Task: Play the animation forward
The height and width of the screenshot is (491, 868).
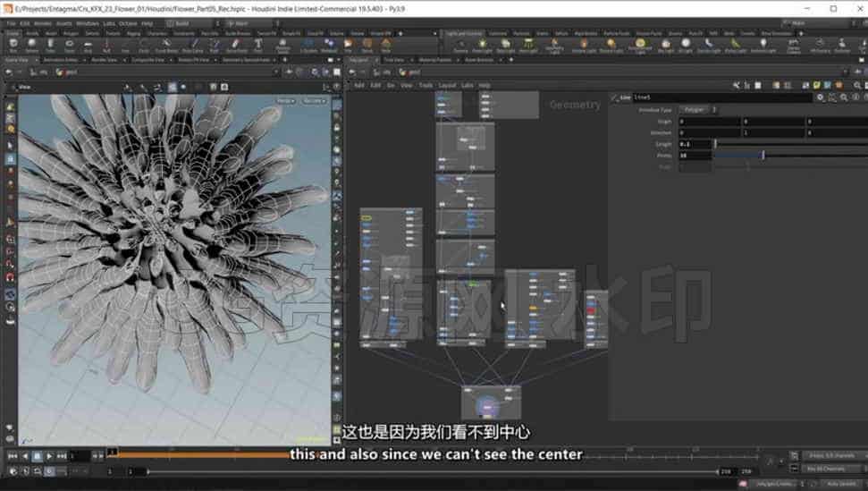Action: coord(49,456)
